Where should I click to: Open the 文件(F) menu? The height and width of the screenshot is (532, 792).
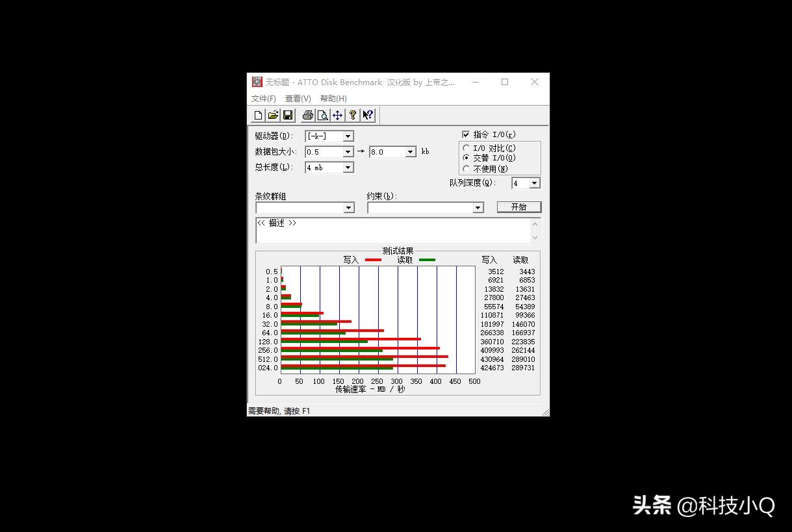[262, 98]
